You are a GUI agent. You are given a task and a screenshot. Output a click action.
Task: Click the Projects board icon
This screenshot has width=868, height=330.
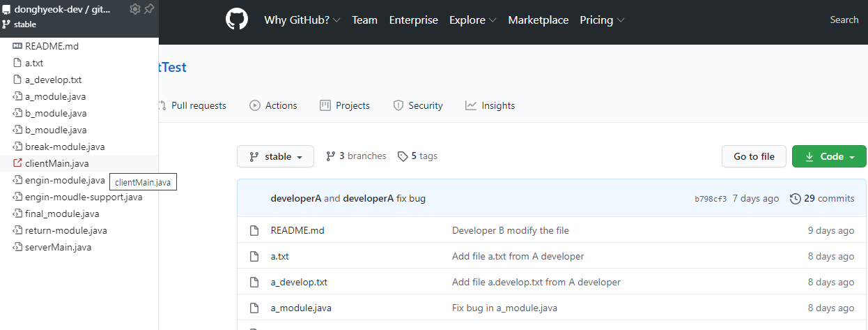[x=325, y=105]
